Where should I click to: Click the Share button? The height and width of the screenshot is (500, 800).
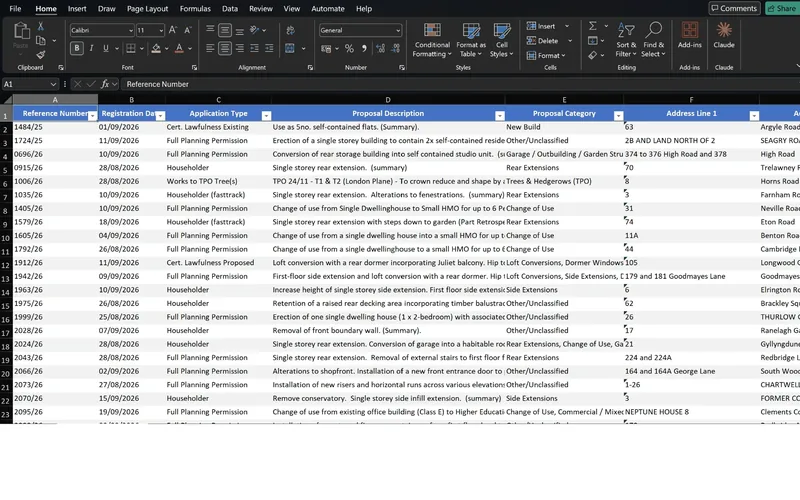(782, 8)
